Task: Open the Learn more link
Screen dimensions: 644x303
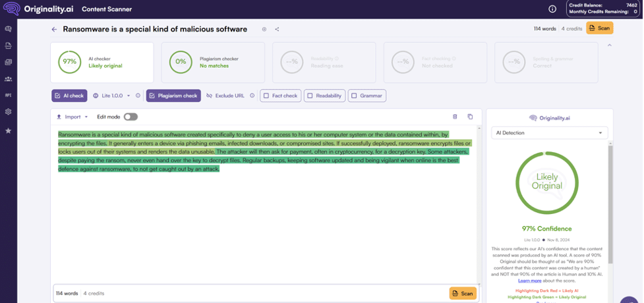Action: 530,281
